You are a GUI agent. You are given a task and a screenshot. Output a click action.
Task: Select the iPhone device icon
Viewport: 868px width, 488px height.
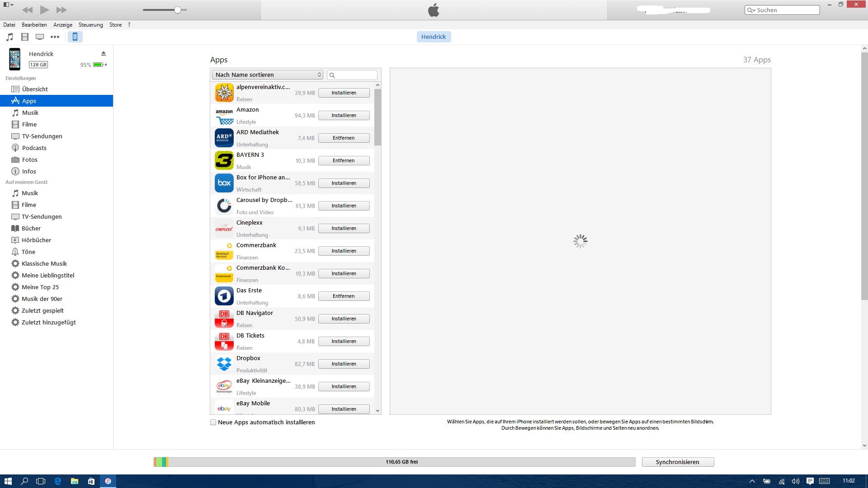(75, 37)
